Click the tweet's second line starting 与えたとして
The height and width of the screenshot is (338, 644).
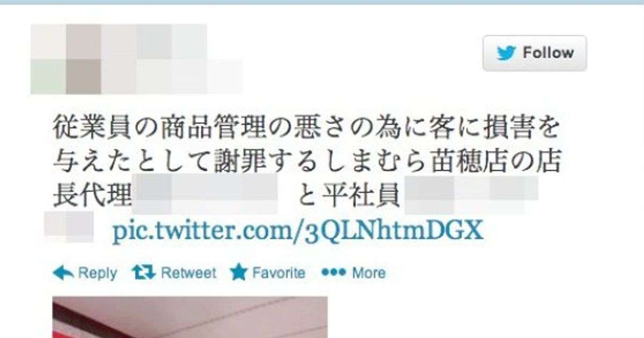tap(306, 163)
